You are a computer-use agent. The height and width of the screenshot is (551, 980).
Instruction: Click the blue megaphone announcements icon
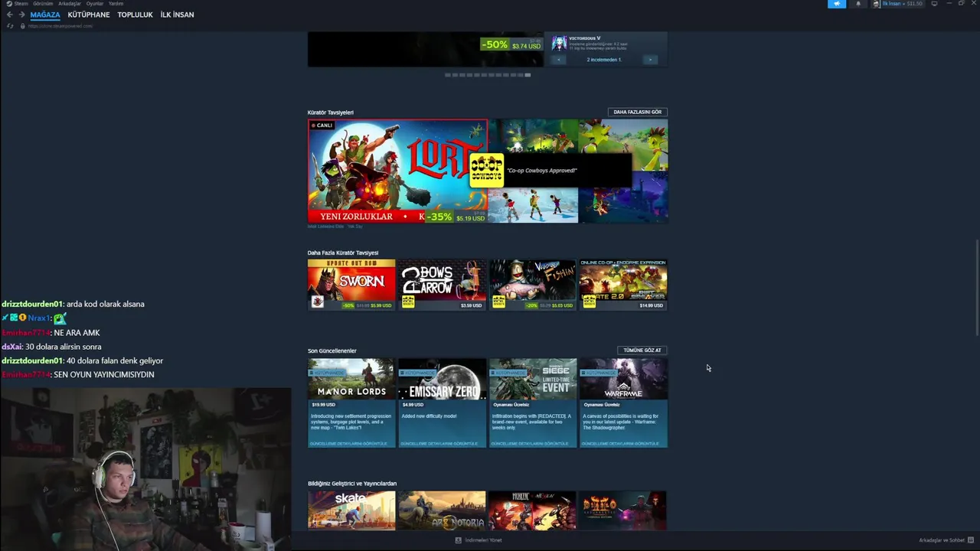click(837, 4)
